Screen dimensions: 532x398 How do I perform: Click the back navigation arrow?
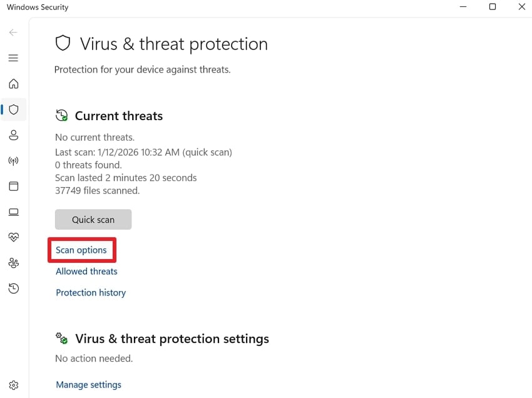point(13,32)
